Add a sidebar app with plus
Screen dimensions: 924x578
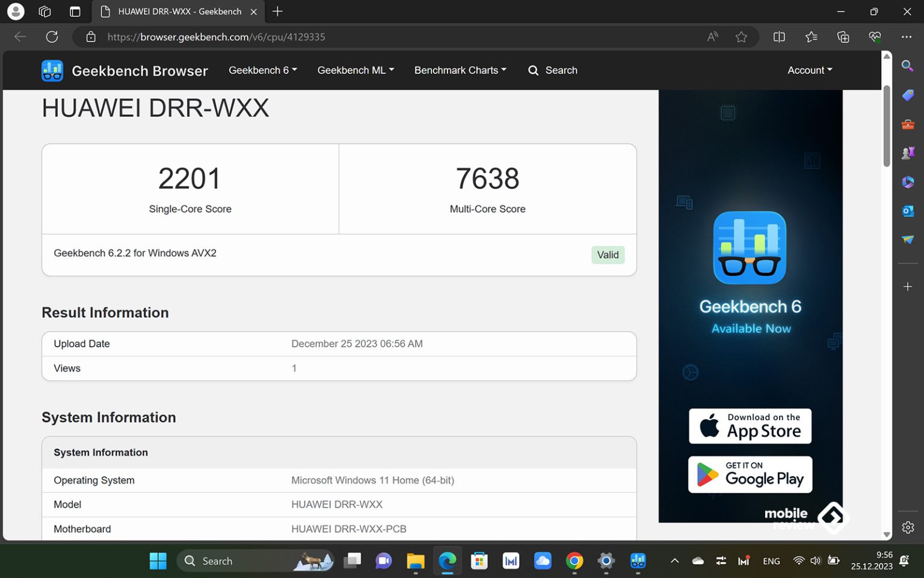(908, 287)
